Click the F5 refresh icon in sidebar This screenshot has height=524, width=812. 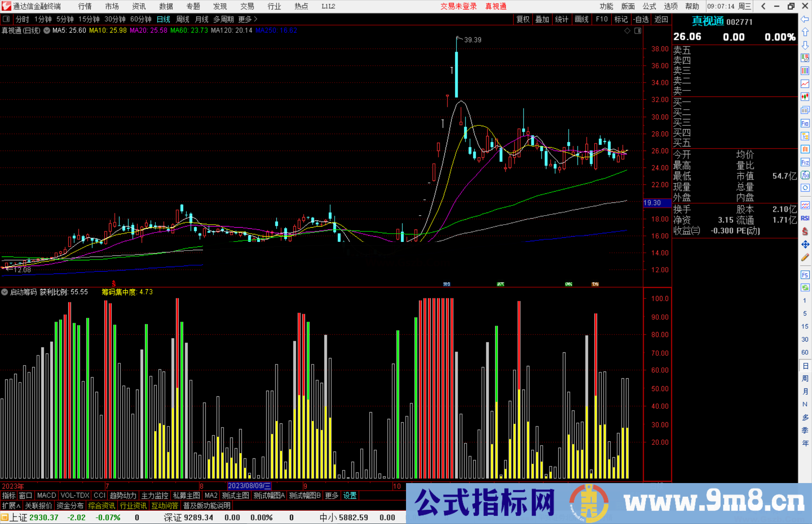coord(805,275)
